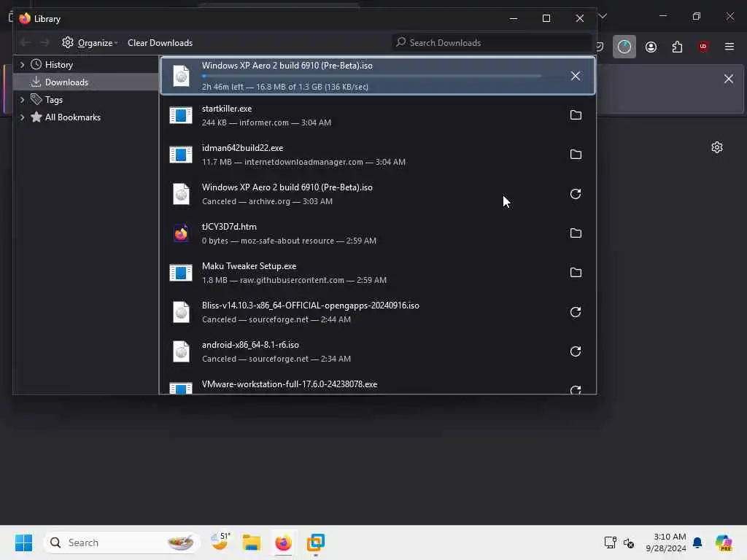747x560 pixels.
Task: Cancel the active Windows XP Aero download
Action: [x=575, y=76]
